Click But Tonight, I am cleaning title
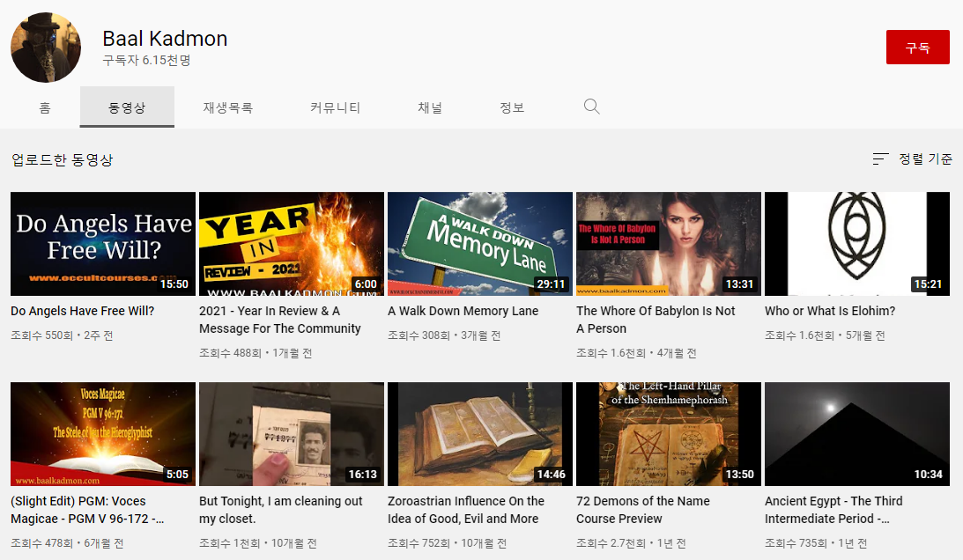The height and width of the screenshot is (560, 963). click(x=281, y=510)
